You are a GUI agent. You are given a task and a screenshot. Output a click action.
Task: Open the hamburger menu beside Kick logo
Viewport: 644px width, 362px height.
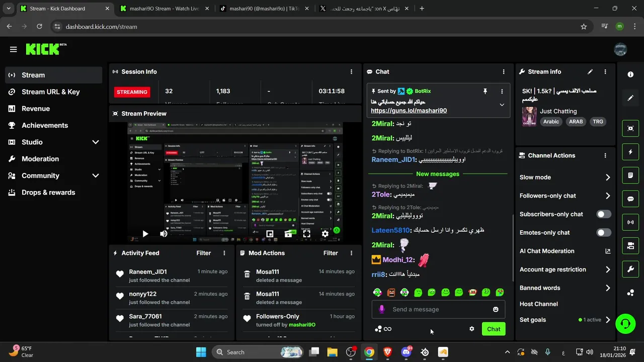click(x=13, y=49)
